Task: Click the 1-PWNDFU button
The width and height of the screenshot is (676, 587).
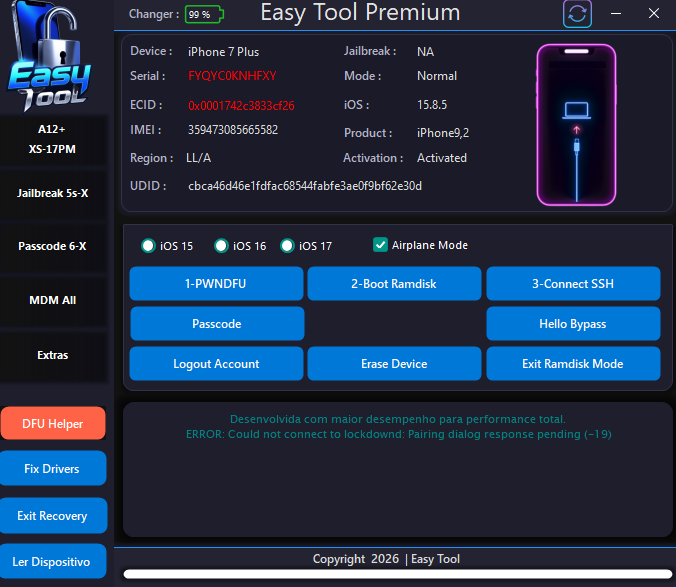Action: (216, 284)
